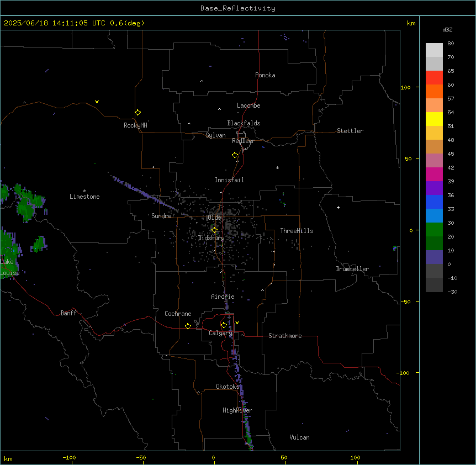Pick the red 60-65 dBZ legend swatch
The width and height of the screenshot is (476, 465).
pyautogui.click(x=434, y=77)
